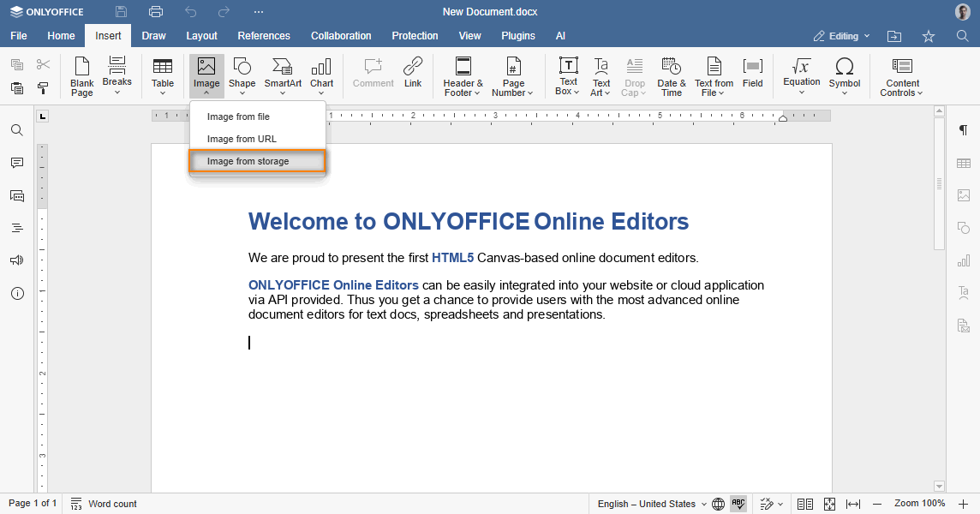This screenshot has height=514, width=980.
Task: Click the tab stop selector on ruler
Action: click(x=43, y=117)
